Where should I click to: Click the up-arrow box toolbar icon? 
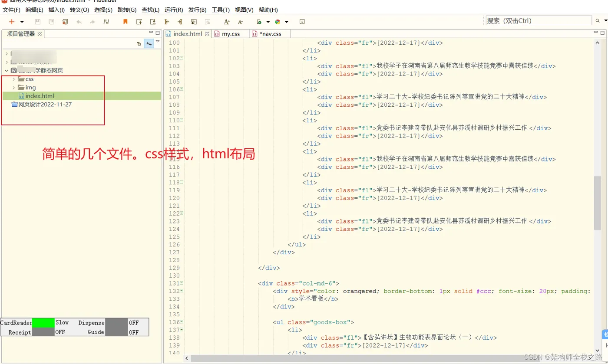[x=139, y=22]
